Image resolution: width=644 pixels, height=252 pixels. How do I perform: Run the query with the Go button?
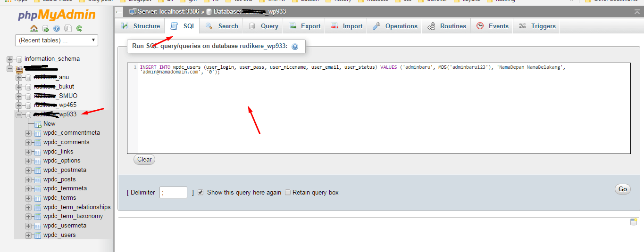[x=623, y=189]
